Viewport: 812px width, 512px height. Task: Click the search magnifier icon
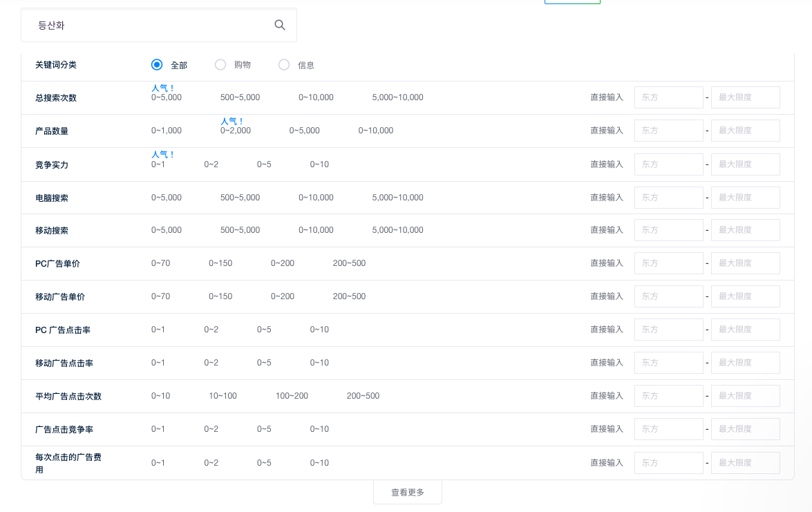point(280,25)
